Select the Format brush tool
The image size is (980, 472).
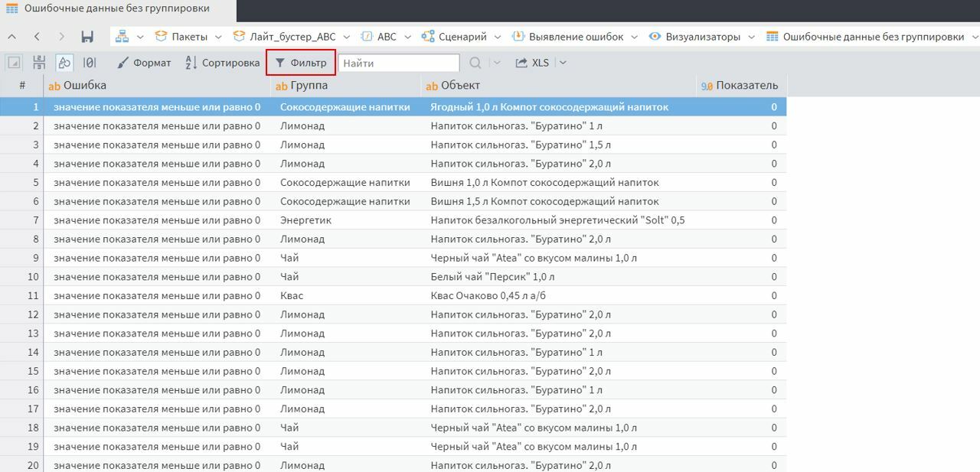144,63
